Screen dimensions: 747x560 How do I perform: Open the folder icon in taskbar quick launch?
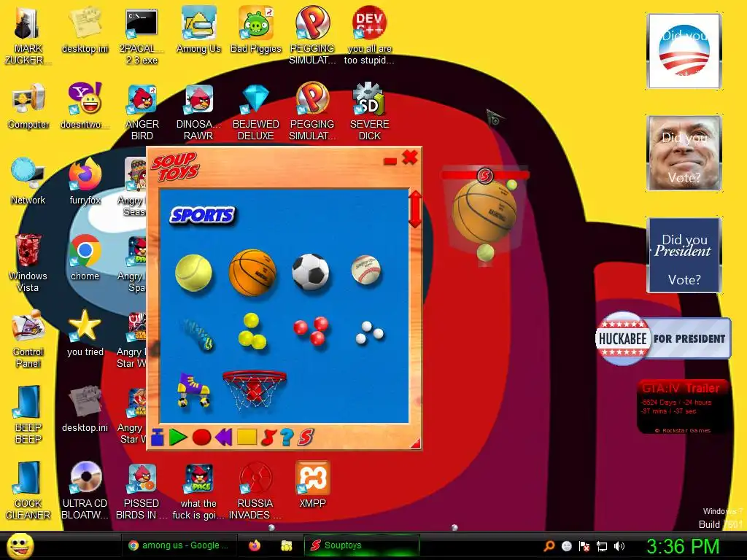286,545
